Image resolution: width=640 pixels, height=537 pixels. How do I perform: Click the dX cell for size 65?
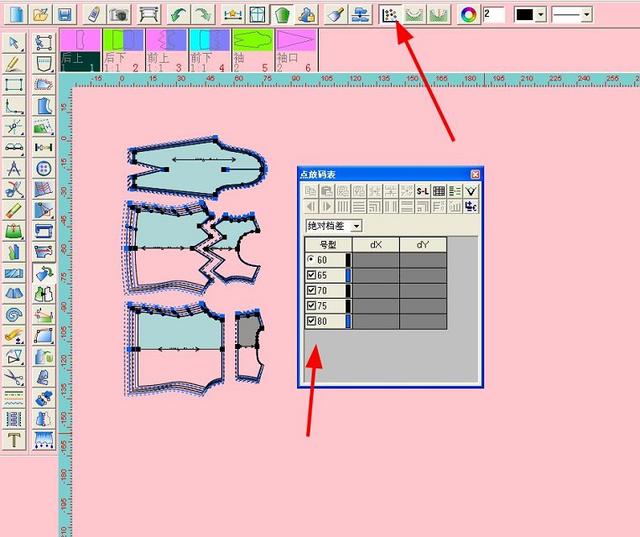click(376, 275)
